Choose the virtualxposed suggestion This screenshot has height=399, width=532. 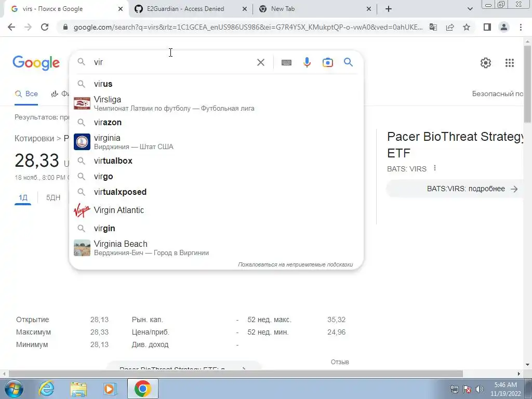(x=216, y=192)
